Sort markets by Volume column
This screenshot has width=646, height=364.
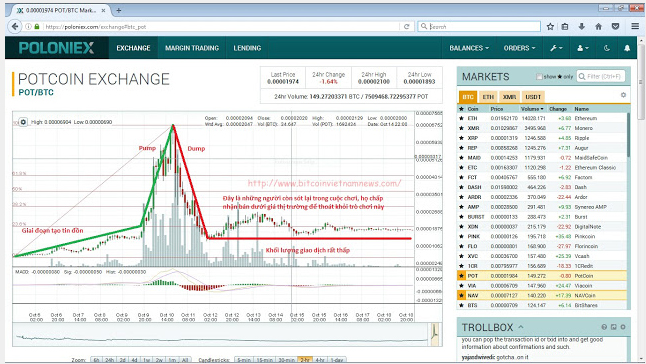532,109
